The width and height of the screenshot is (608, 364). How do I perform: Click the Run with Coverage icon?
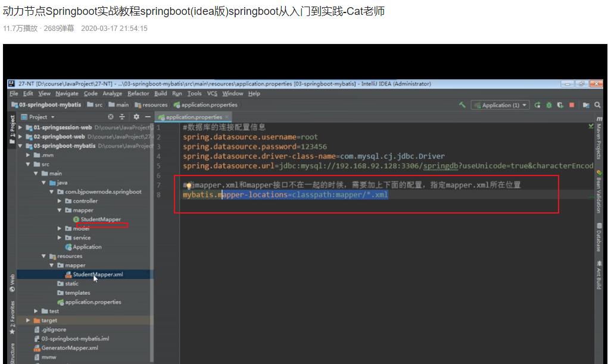tap(560, 105)
